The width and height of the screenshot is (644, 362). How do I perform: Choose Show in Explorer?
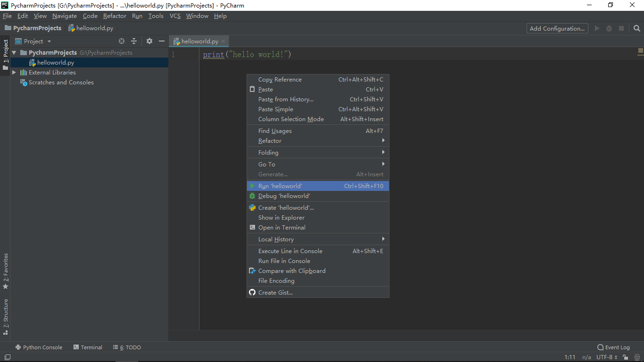click(318, 218)
